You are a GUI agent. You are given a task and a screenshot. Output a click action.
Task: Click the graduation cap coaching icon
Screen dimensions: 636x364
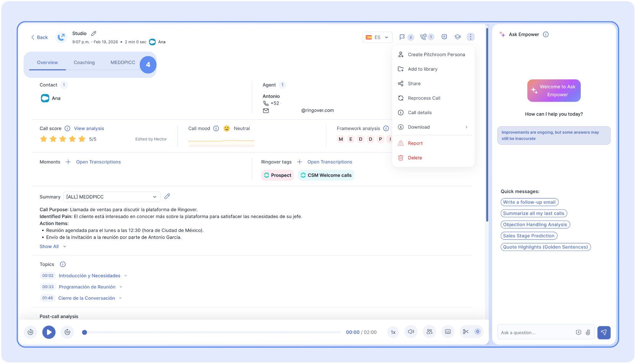458,37
